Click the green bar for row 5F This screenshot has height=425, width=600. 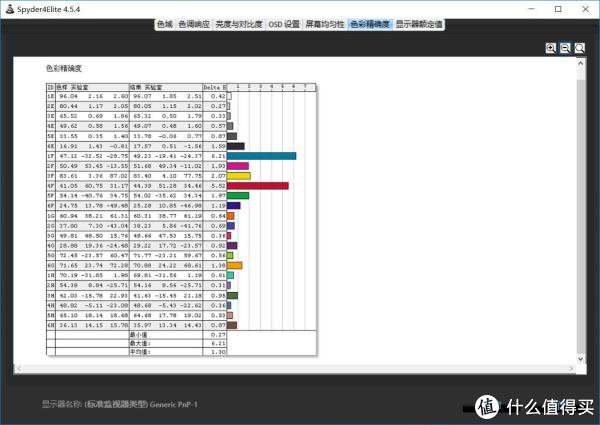[x=238, y=196]
